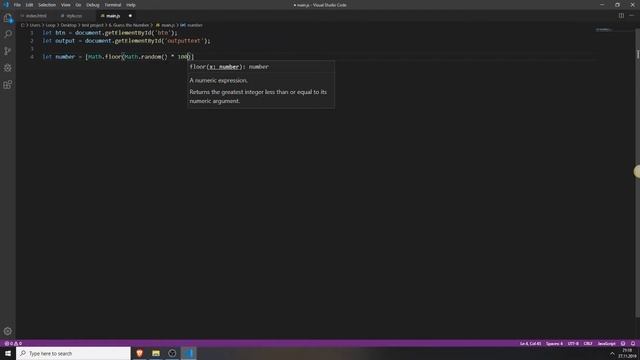Open the editor More Actions ellipsis

pyautogui.click(x=631, y=16)
